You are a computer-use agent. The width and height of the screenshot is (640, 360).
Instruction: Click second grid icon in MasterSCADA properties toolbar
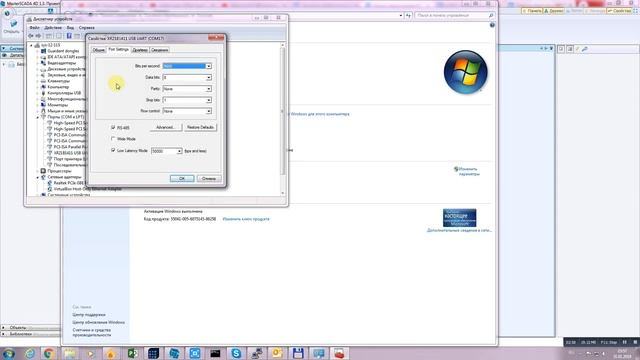tap(570, 49)
